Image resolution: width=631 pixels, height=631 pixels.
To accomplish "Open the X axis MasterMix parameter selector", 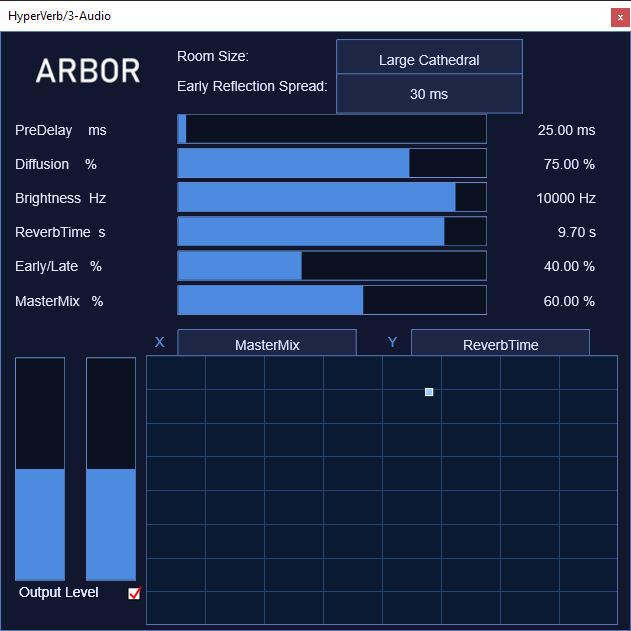I will coord(267,343).
